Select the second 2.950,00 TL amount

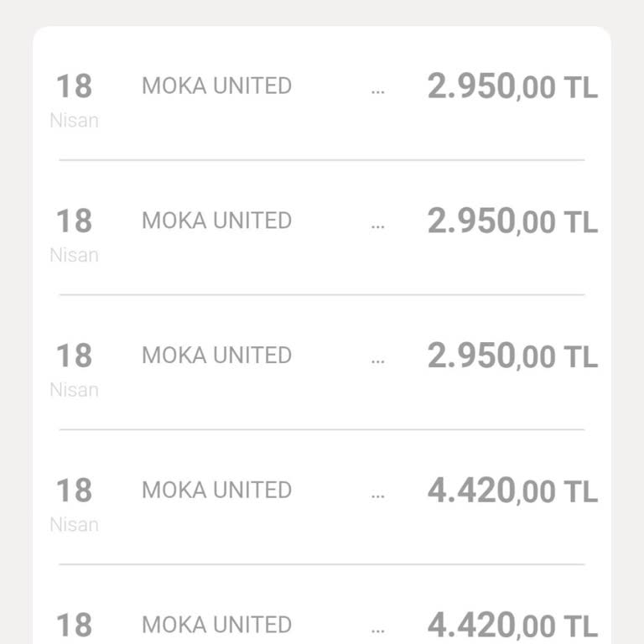coord(512,221)
